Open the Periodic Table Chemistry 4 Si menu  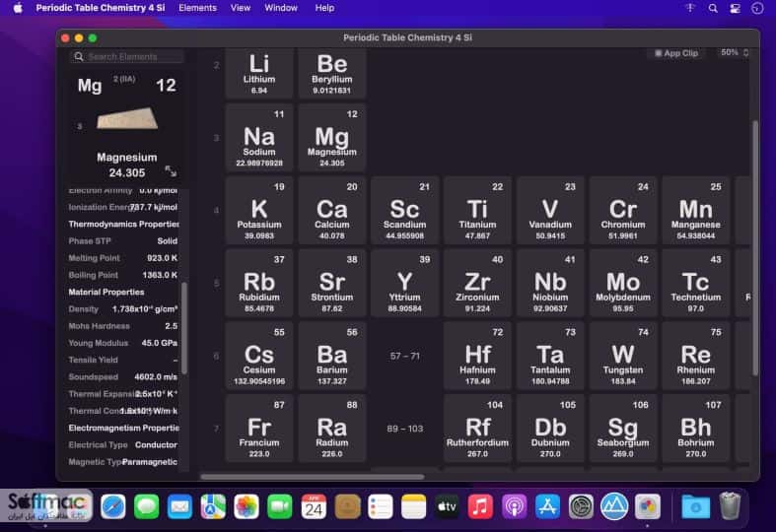point(101,8)
